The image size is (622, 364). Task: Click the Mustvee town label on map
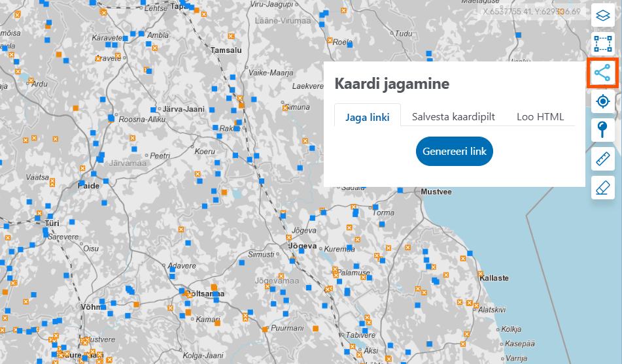click(436, 192)
